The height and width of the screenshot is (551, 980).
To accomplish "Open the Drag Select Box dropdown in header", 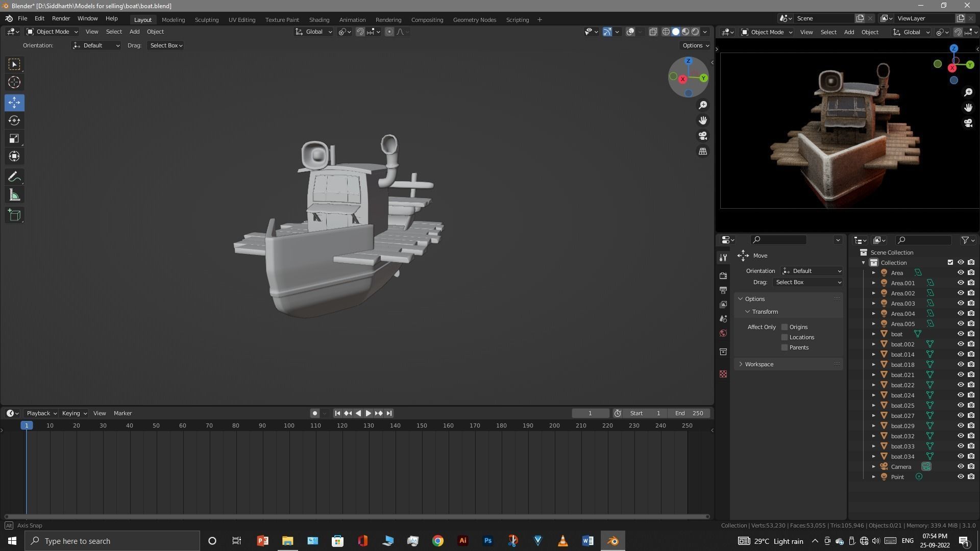I will click(x=166, y=45).
